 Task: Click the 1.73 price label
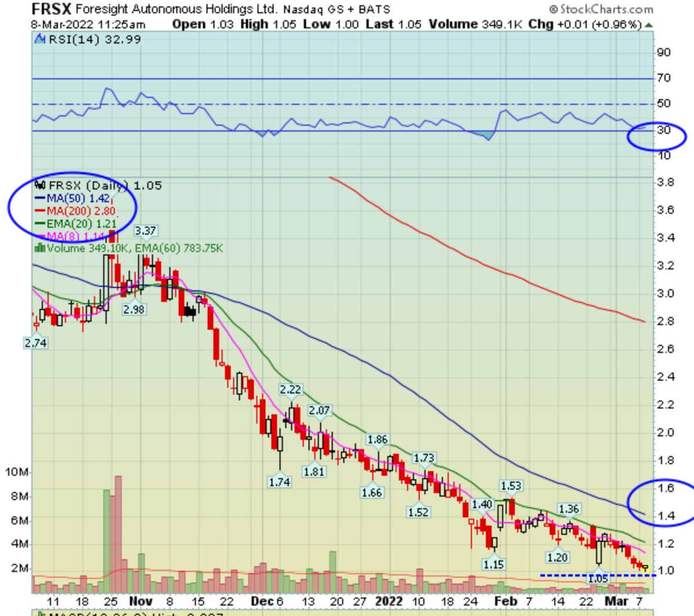[x=424, y=458]
